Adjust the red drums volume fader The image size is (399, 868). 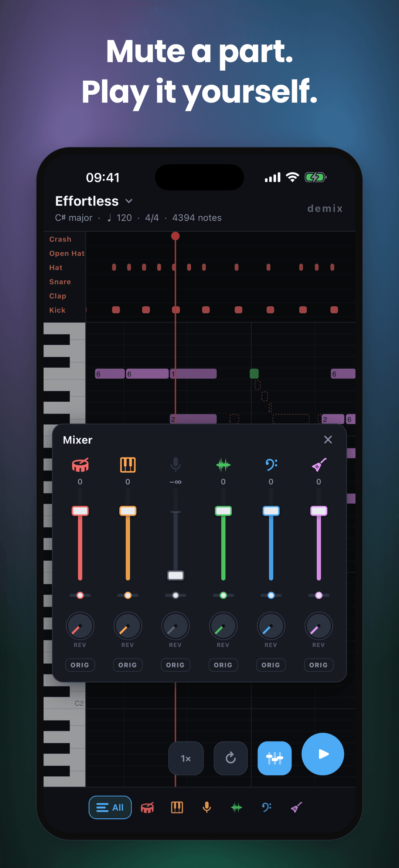point(80,511)
